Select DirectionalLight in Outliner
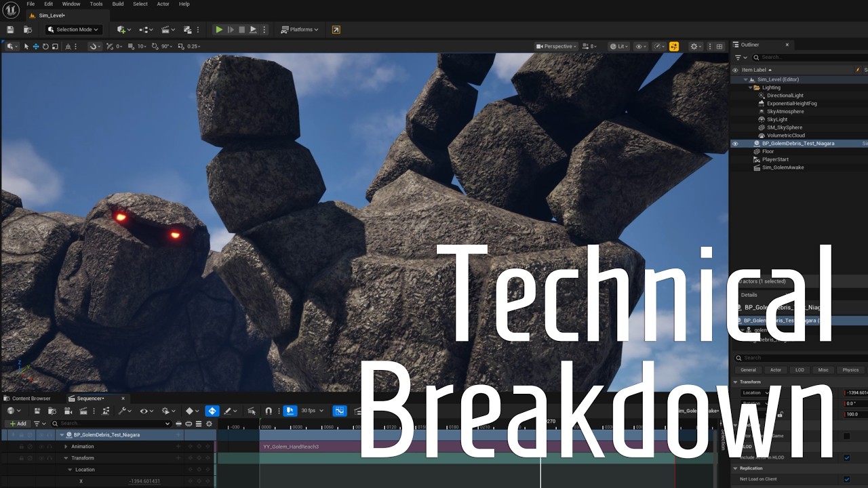This screenshot has width=868, height=488. (x=785, y=96)
